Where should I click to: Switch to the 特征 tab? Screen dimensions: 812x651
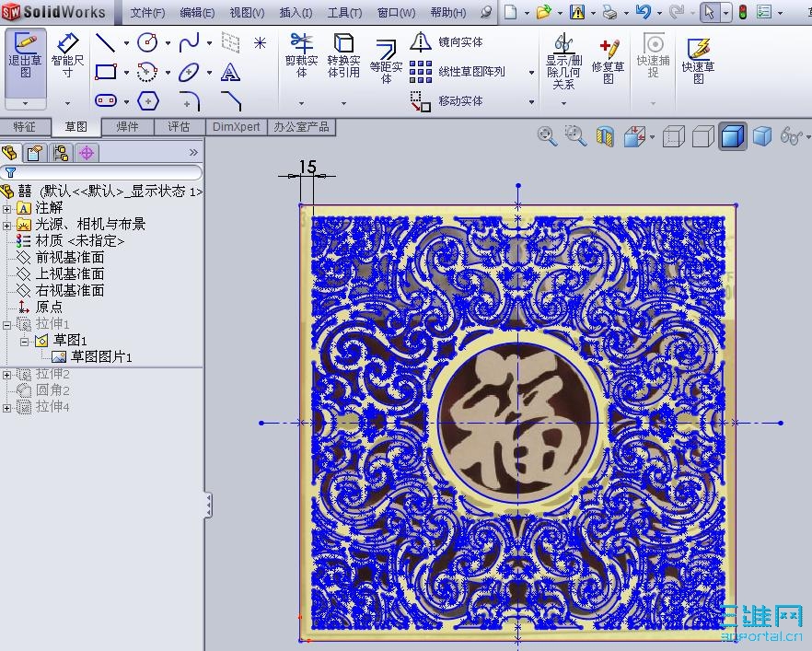click(x=25, y=127)
